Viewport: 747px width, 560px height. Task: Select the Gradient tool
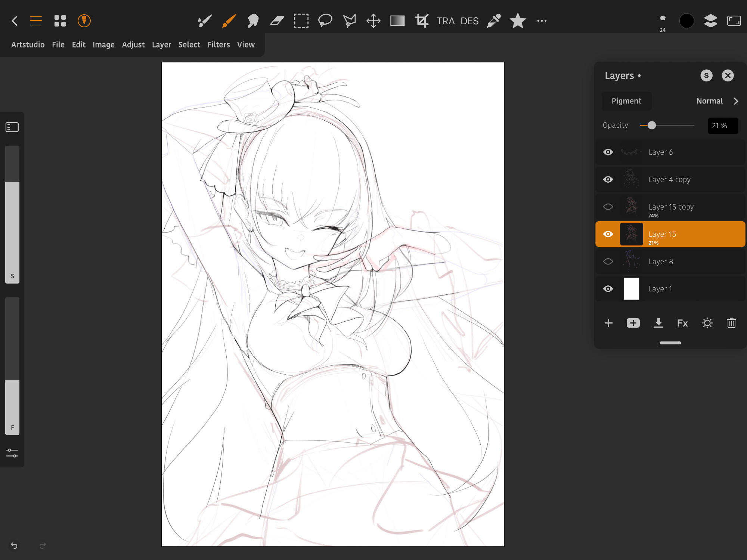[397, 21]
